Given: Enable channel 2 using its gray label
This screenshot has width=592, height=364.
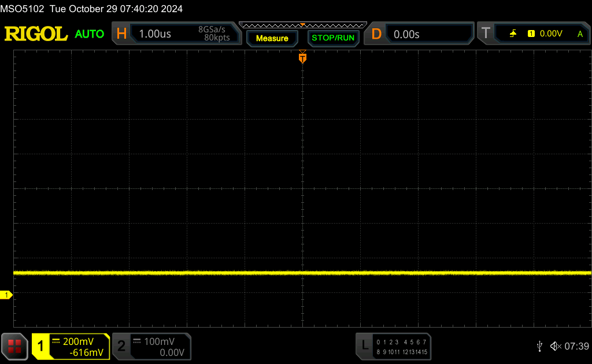Looking at the screenshot, I should pos(121,347).
